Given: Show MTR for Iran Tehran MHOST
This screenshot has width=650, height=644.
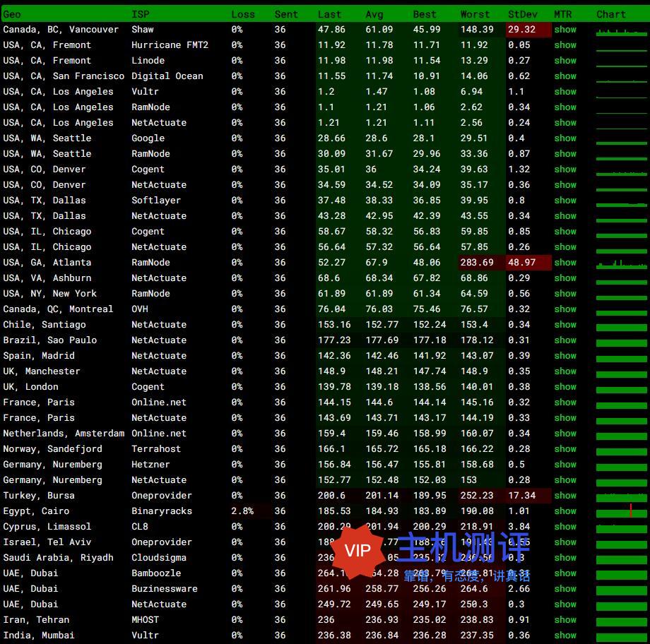Looking at the screenshot, I should (565, 620).
